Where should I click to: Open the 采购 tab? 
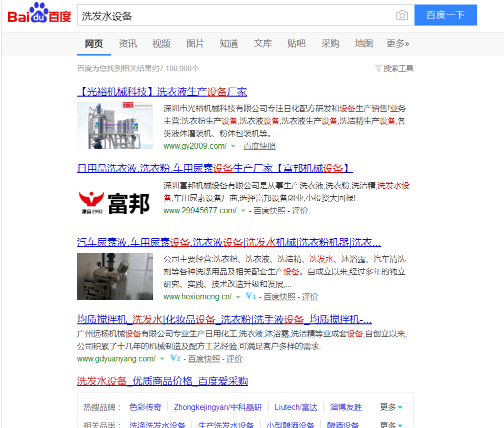(330, 44)
